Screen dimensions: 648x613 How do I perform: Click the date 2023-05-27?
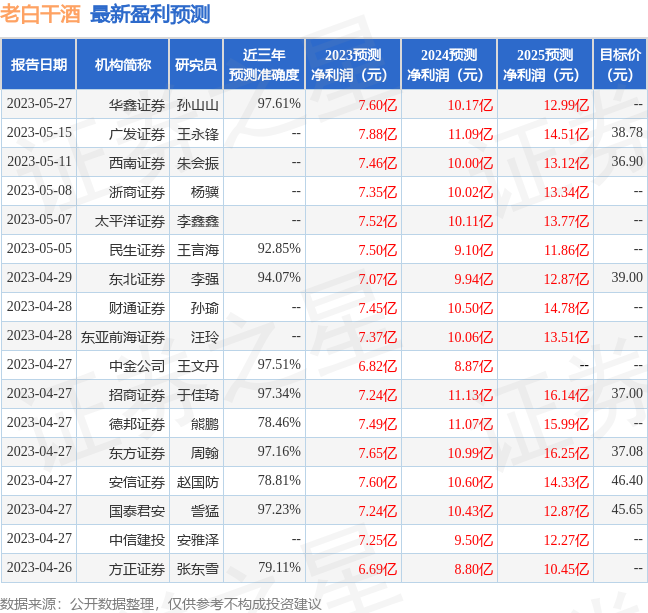[39, 103]
